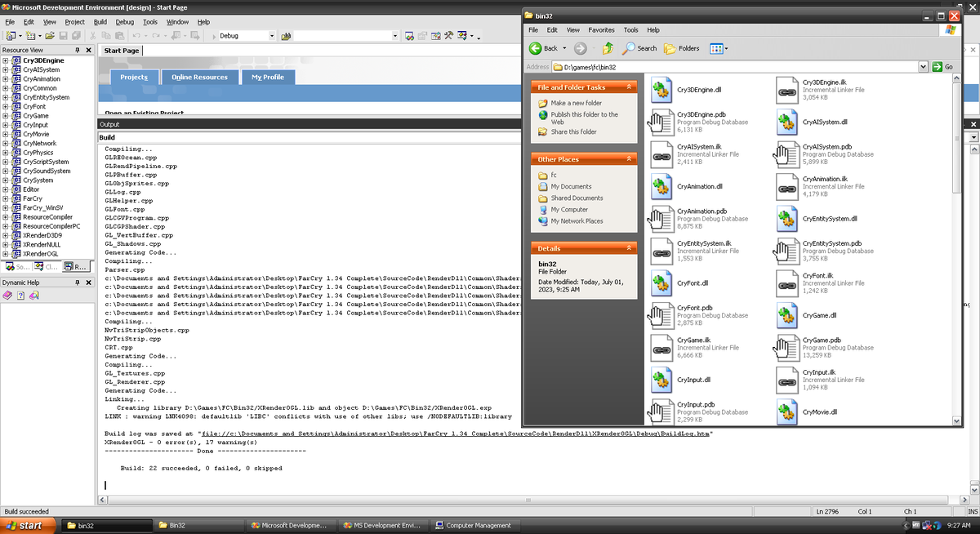Click Share this folder link

tap(573, 131)
